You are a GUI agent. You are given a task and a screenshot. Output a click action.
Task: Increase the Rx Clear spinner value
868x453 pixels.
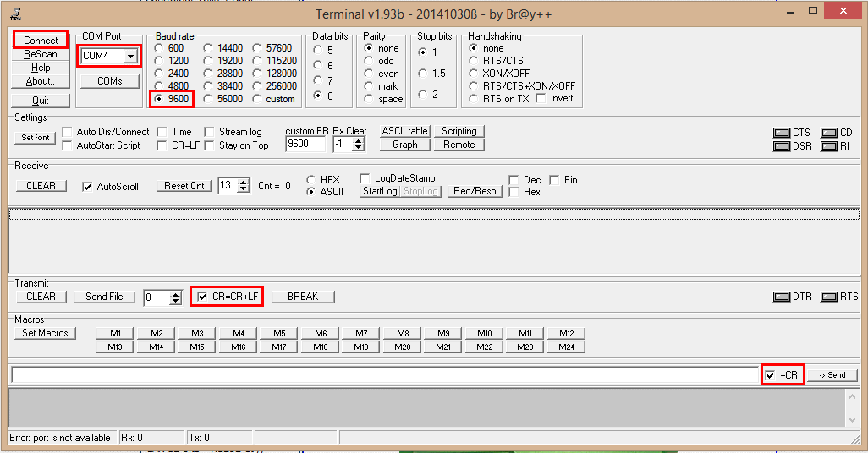359,141
